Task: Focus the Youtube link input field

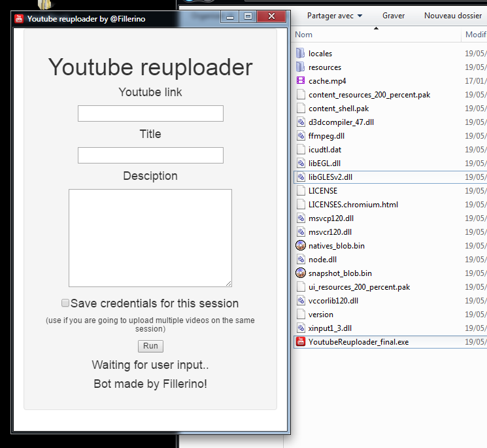Action: (150, 113)
